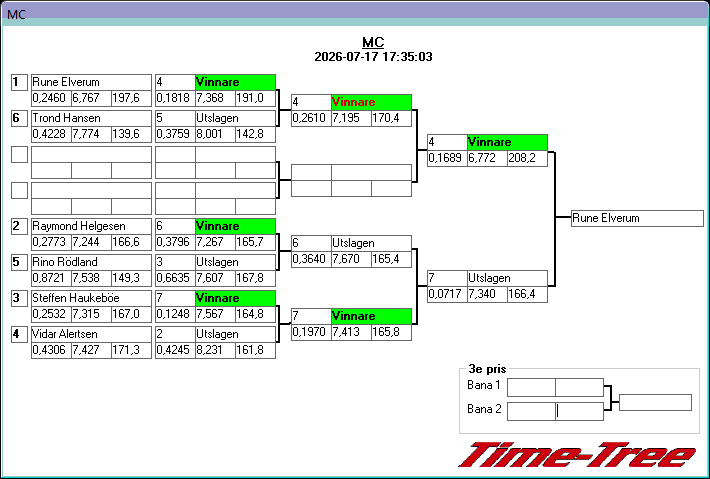
Task: Select reaction time 0,6635
Action: pos(175,278)
